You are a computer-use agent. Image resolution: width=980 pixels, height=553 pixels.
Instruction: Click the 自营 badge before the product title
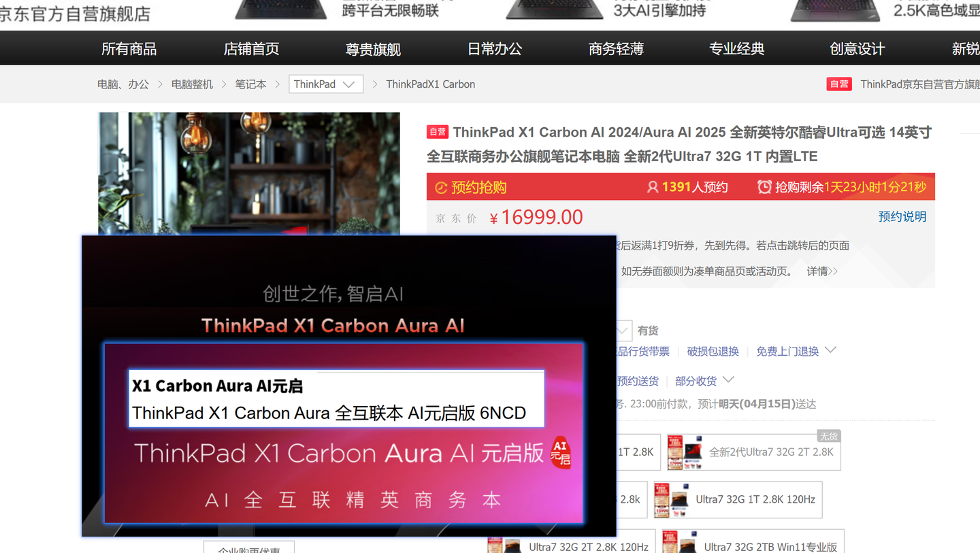(x=437, y=132)
